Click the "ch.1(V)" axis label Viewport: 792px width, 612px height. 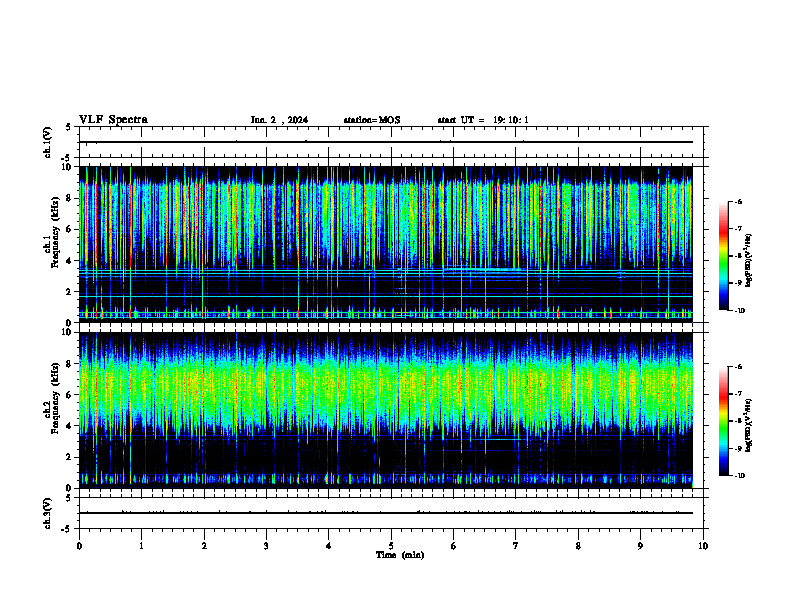47,142
